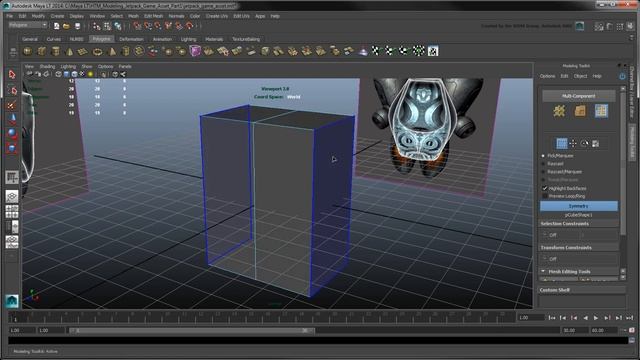Screen dimensions: 640x360
Task: Open the viewport Panels menu
Action: 125,66
